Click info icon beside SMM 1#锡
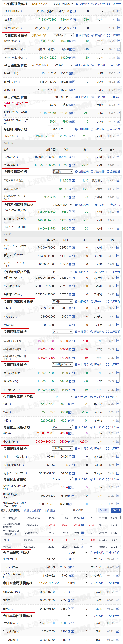 coord(17,136)
